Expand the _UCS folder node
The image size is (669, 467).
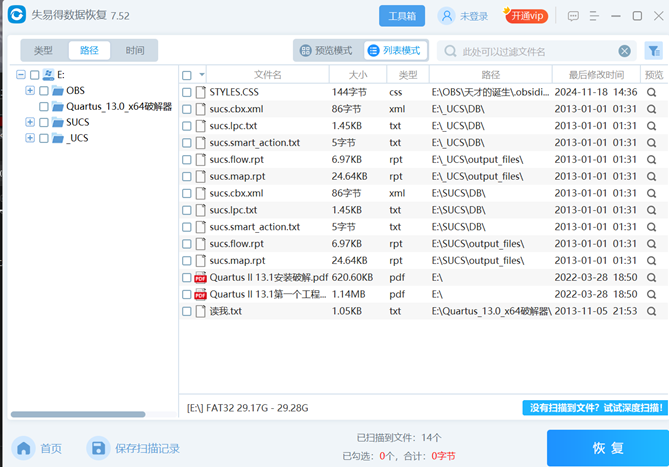30,138
